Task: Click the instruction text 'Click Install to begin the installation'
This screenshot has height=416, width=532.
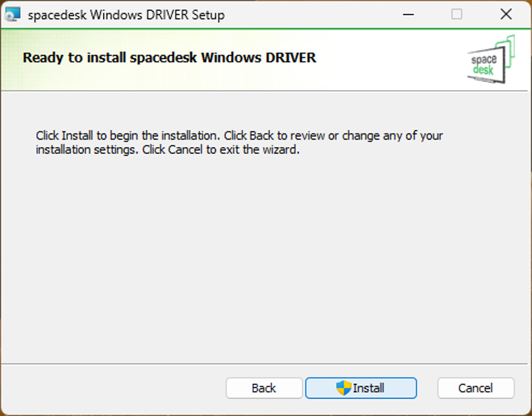Action: coord(128,135)
